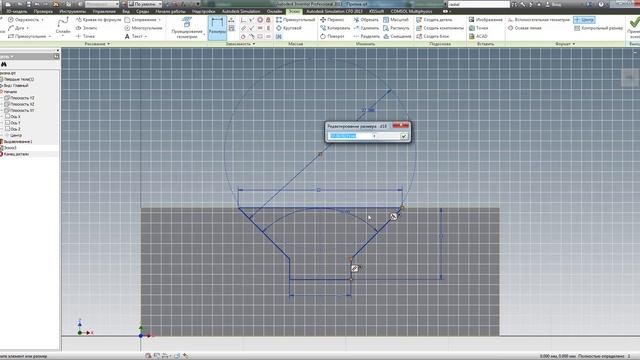This screenshot has width=640, height=360.
Task: Select the Текст (Text) tool
Action: [x=133, y=36]
